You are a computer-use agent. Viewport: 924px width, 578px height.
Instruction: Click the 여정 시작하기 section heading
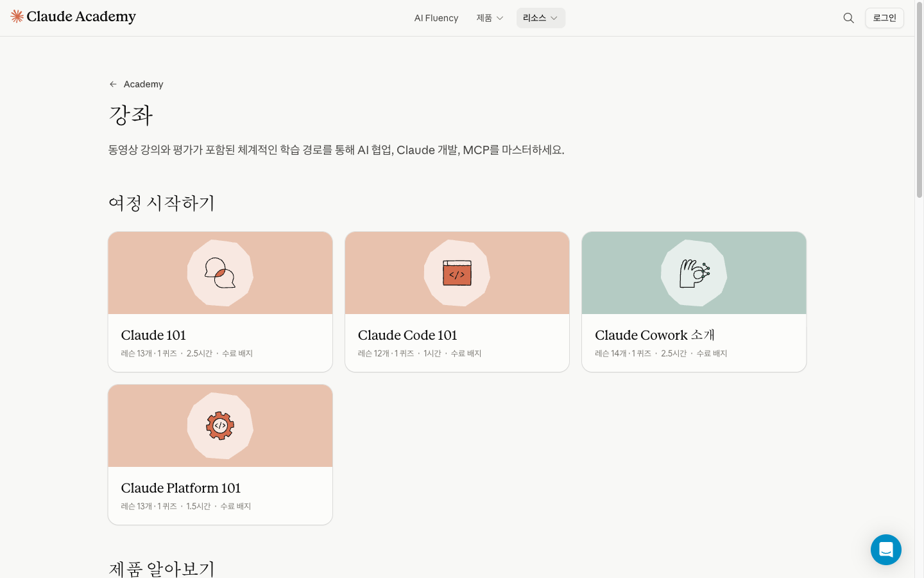[162, 203]
